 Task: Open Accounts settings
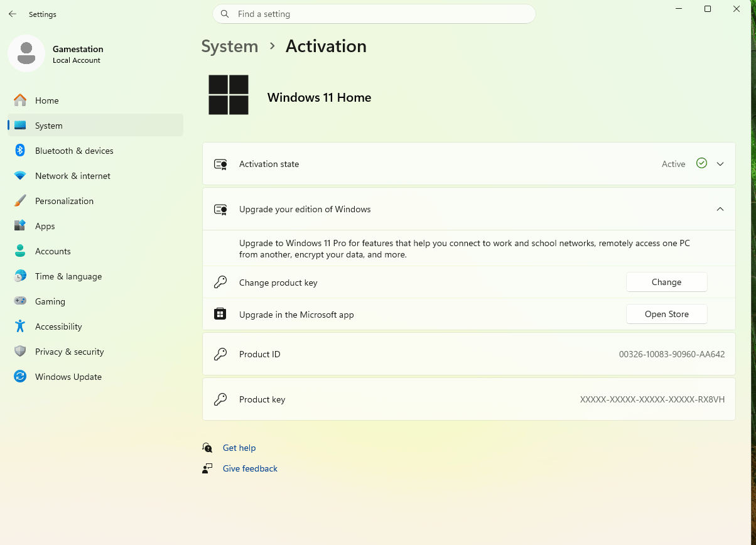click(95, 251)
